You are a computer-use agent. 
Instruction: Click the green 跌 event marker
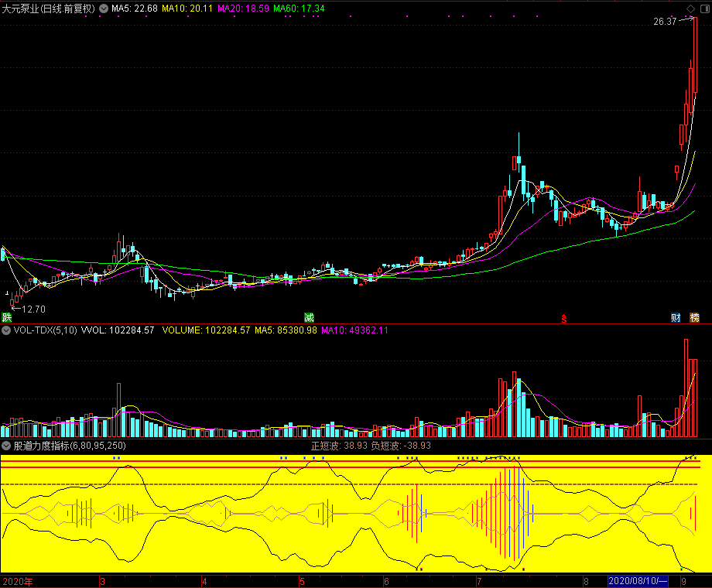6,317
